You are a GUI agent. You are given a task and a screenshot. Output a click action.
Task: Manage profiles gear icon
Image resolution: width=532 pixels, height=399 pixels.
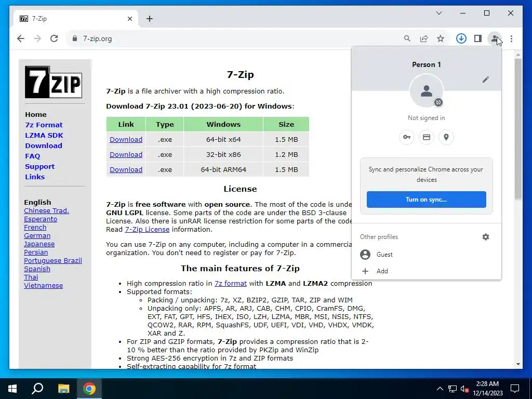(x=486, y=237)
